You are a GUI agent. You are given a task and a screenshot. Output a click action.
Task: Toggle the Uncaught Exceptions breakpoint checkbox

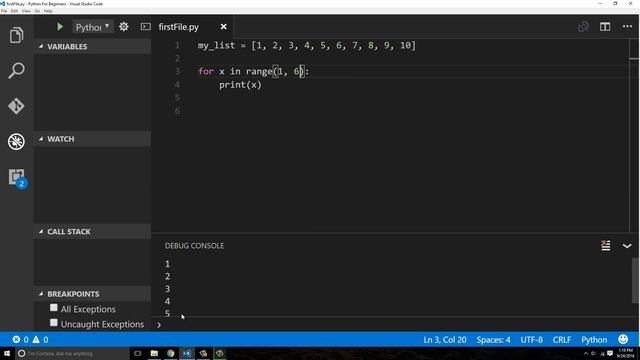[53, 323]
